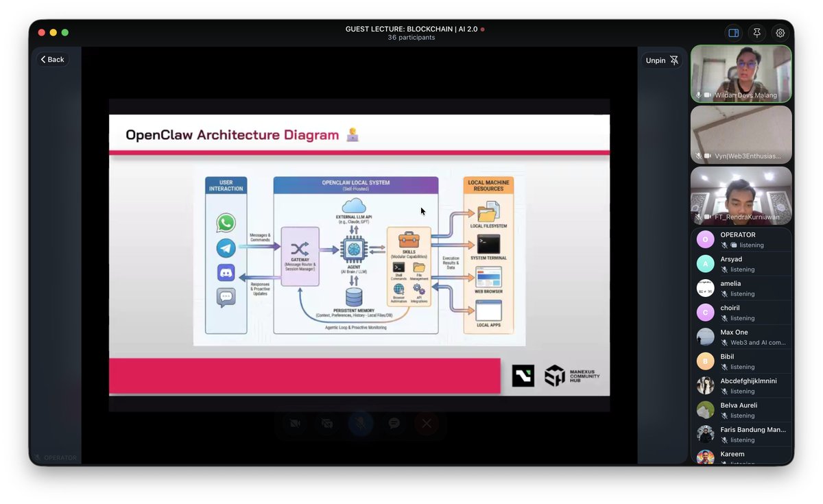Viewport: 823px width, 504px height.
Task: Select FT_RendraKurniawan video tile
Action: pos(741,195)
